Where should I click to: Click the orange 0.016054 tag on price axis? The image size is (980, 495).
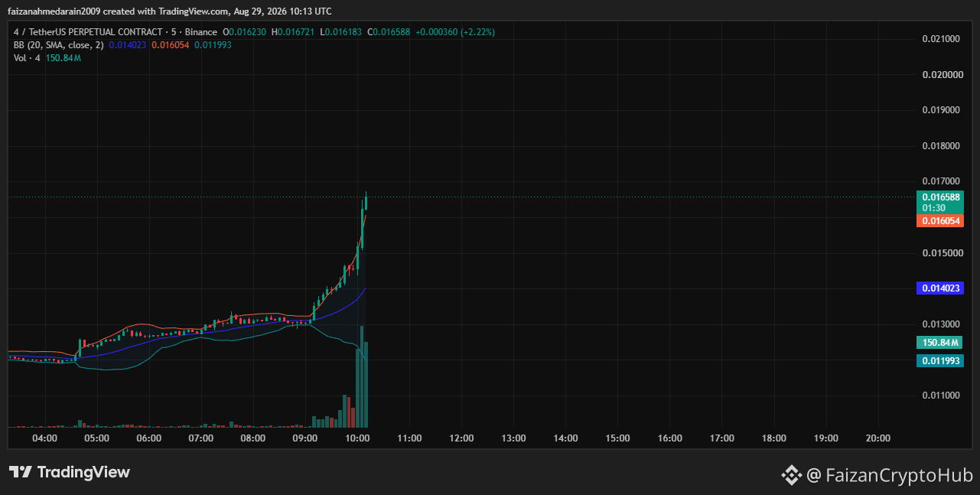coord(940,220)
